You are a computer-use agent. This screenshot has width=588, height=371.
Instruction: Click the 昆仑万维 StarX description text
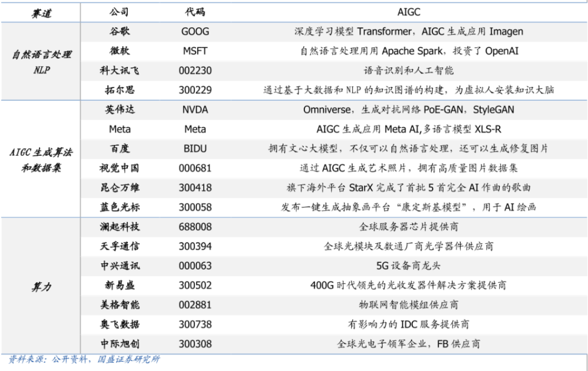tap(408, 188)
